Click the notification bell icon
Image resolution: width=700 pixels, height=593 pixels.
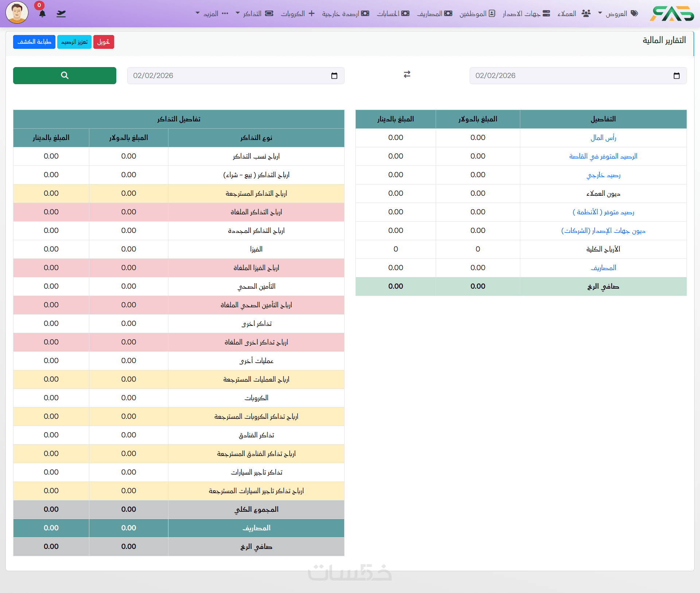42,14
